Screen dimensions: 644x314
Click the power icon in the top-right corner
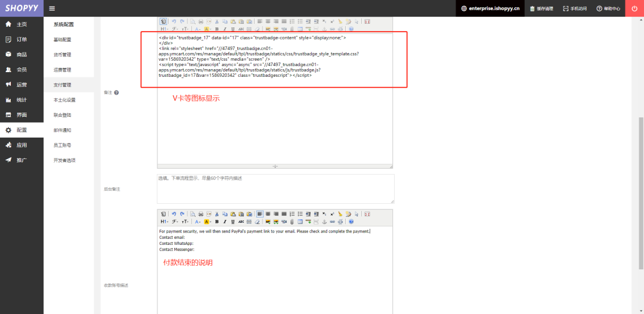634,8
